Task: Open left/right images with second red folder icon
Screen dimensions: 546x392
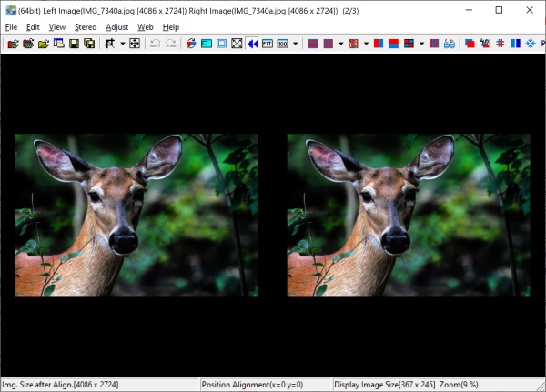Action: pos(28,44)
